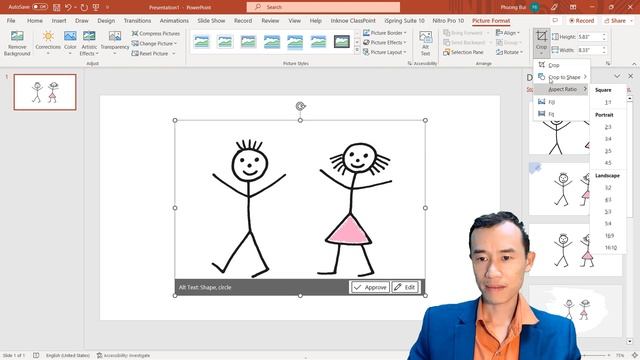Screen dimensions: 640x360
Task: Select the 4:5 portrait aspect ratio
Action: click(x=608, y=163)
